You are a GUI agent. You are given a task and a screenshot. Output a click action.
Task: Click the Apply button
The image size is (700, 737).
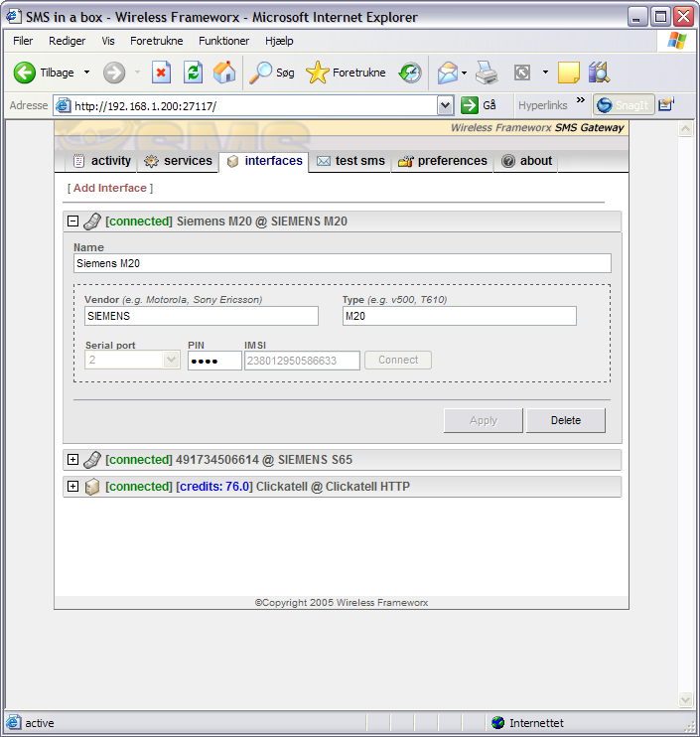pos(483,420)
